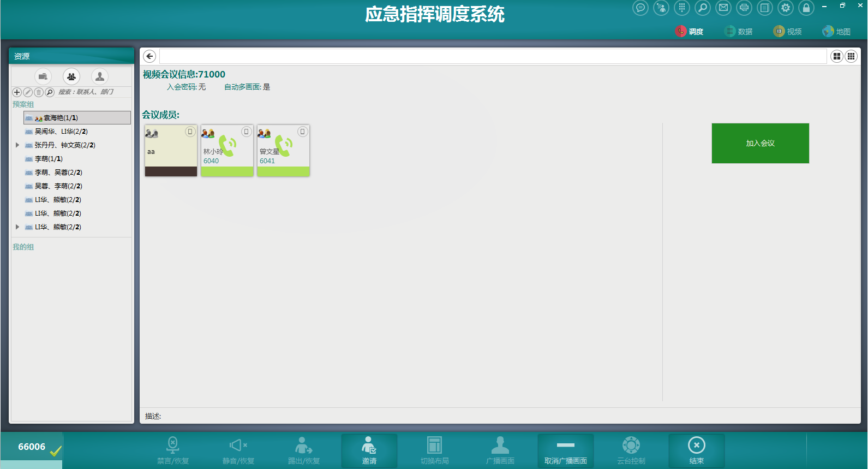Toggle the phone icon on 林小玲 card
868x469 pixels.
[246, 132]
